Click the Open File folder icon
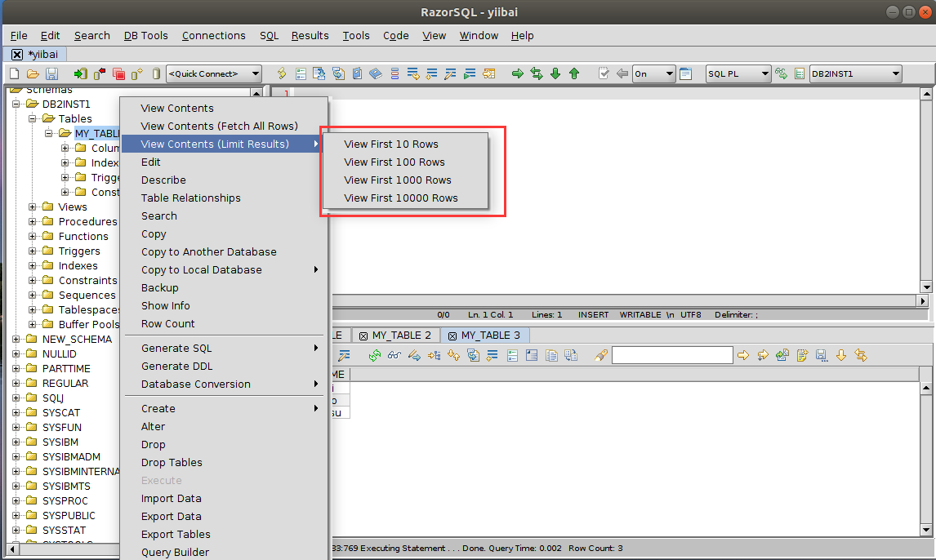This screenshot has height=560, width=936. pos(33,73)
